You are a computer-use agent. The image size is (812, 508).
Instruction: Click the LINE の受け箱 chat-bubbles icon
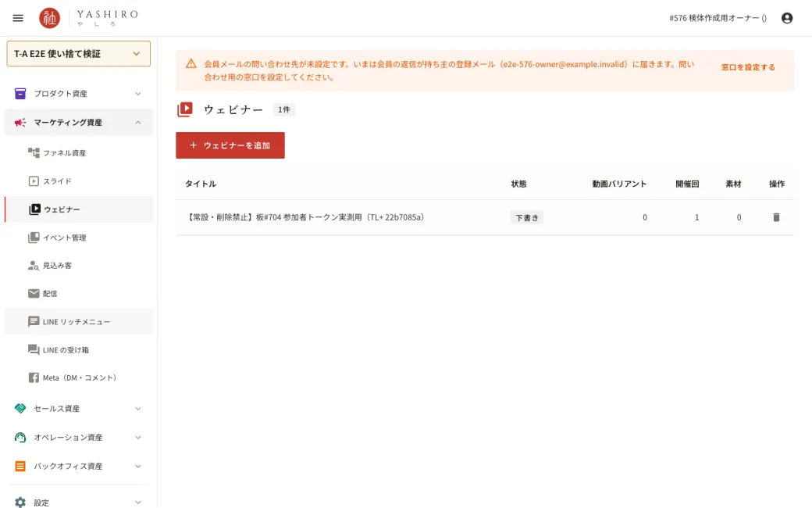pos(34,350)
